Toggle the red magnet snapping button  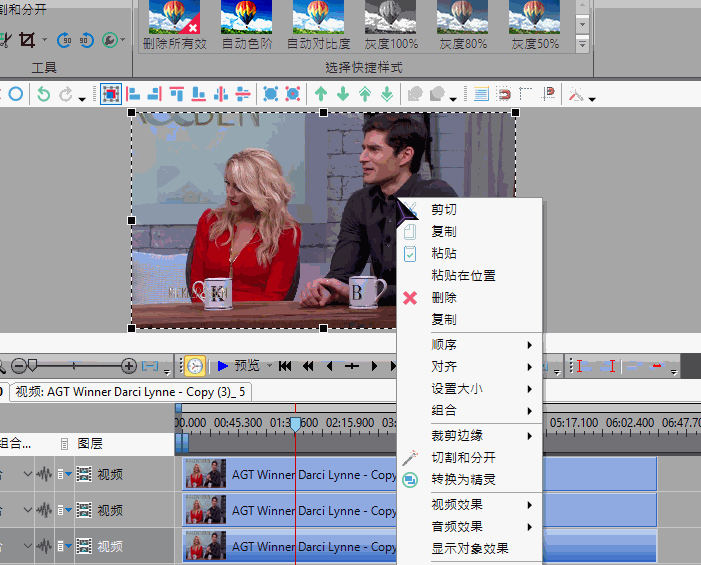[x=503, y=94]
